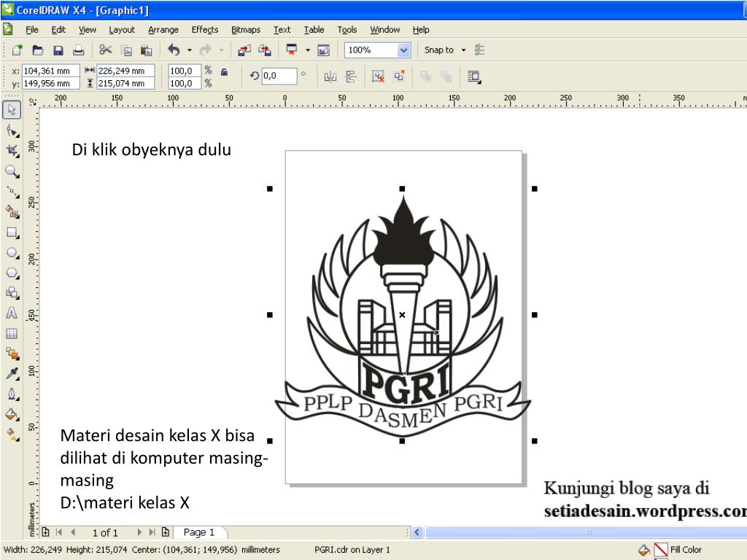Screen dimensions: 747x560
Task: Select the Page 1 tab
Action: tap(199, 532)
